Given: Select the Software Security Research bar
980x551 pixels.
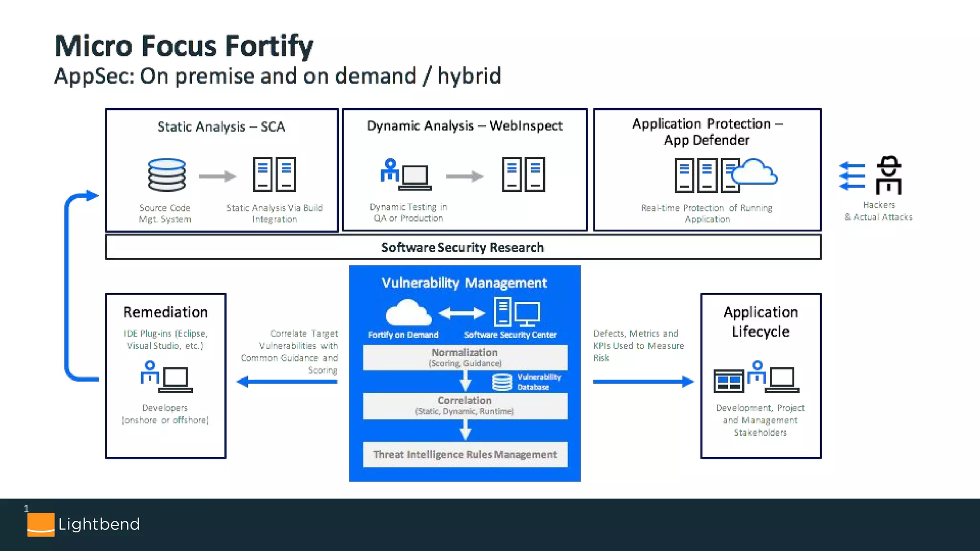Looking at the screenshot, I should (x=463, y=247).
